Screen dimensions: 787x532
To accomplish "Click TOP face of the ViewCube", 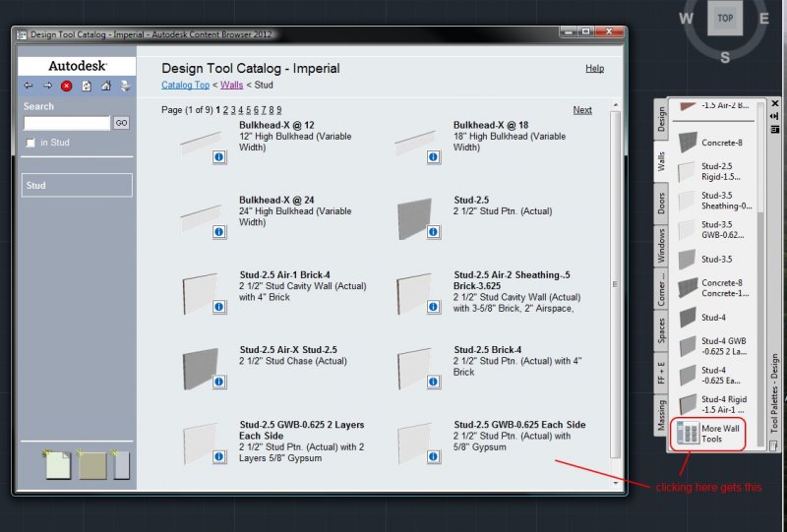I will 725,19.
